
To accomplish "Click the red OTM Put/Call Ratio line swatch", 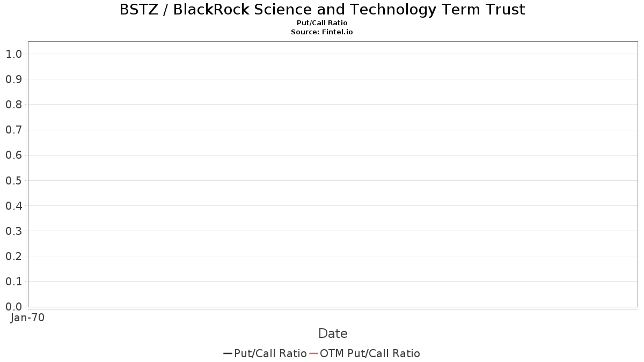I will (314, 353).
